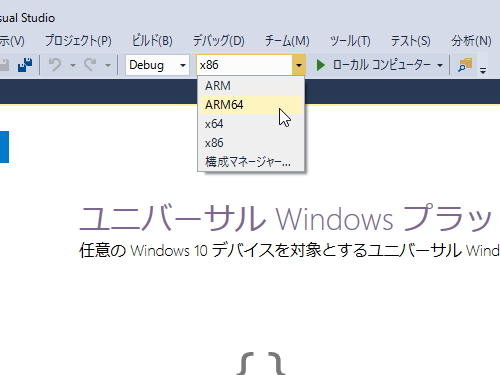This screenshot has width=500, height=375.
Task: Open the テスト(S) menu
Action: point(410,41)
